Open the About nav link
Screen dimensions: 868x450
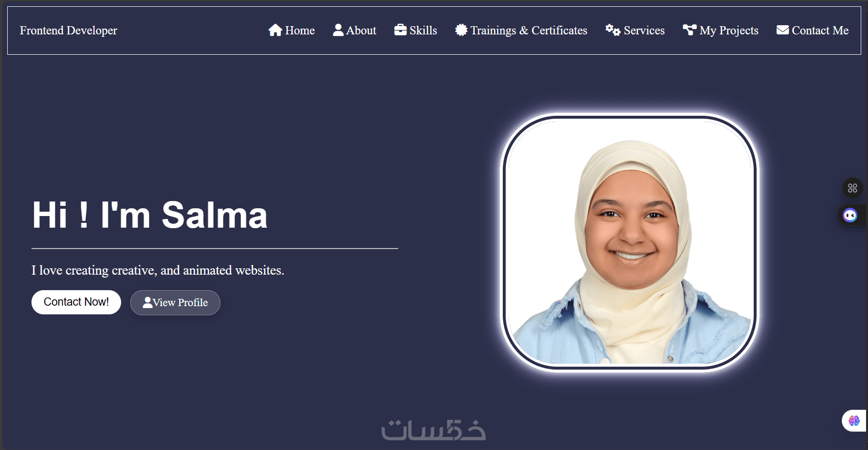point(355,30)
